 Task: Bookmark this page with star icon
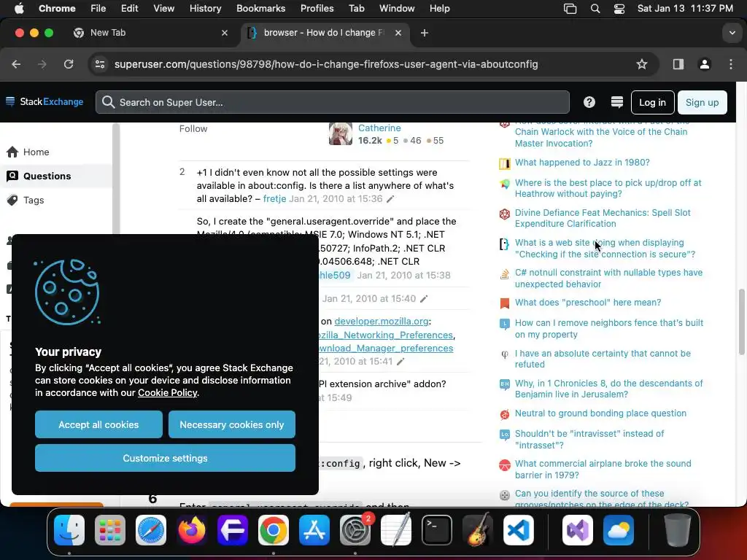(642, 64)
